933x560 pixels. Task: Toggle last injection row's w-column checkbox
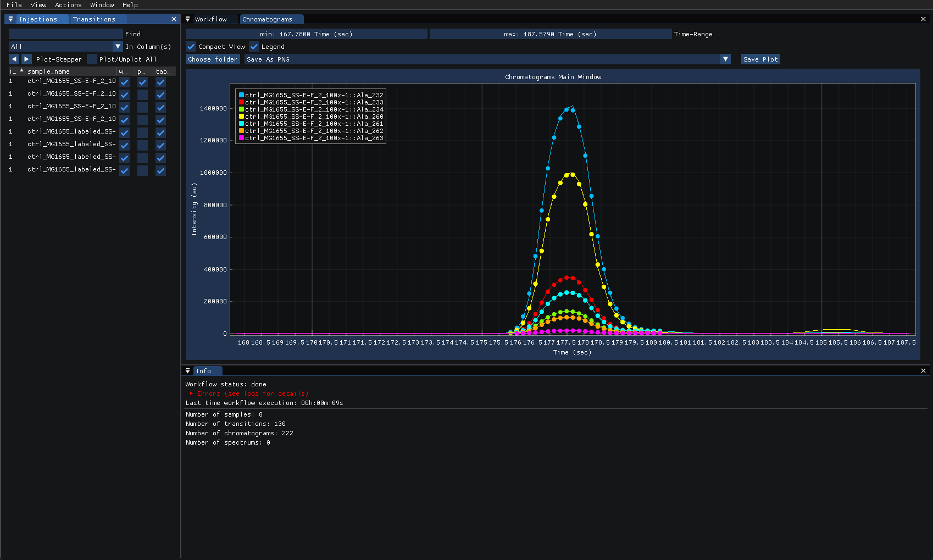point(125,170)
